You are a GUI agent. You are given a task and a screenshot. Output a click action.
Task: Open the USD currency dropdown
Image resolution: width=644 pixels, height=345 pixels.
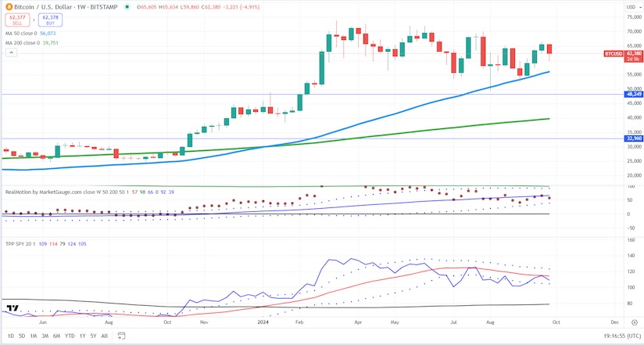[x=633, y=7]
